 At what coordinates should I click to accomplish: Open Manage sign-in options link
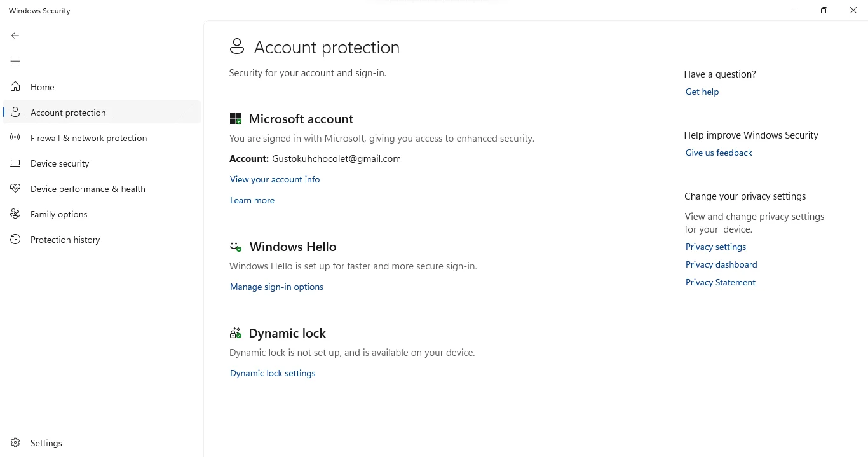point(276,287)
